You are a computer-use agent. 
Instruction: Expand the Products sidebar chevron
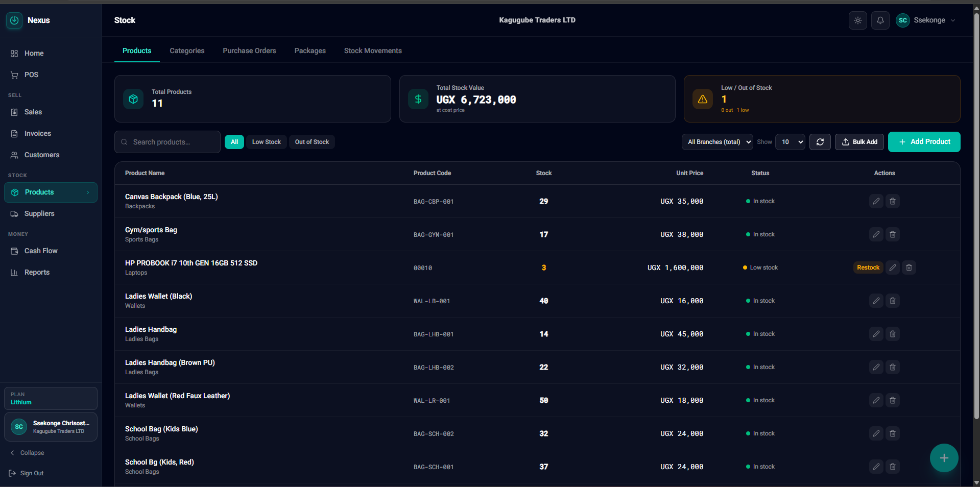pyautogui.click(x=88, y=192)
